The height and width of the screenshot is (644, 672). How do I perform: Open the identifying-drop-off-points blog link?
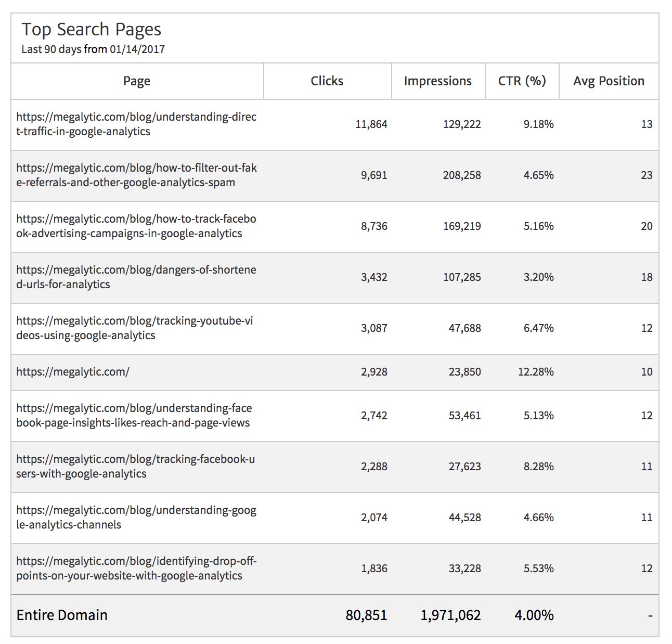(x=136, y=569)
